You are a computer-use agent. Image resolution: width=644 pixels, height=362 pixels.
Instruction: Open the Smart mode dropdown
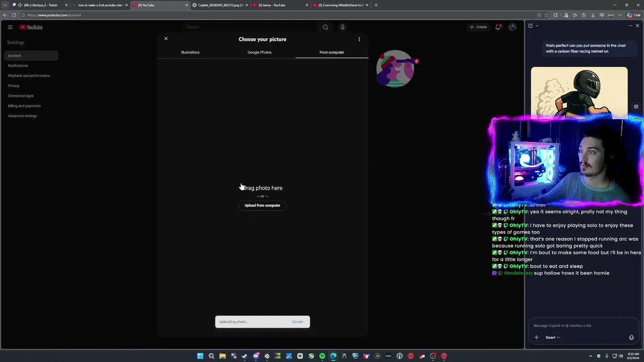click(552, 337)
